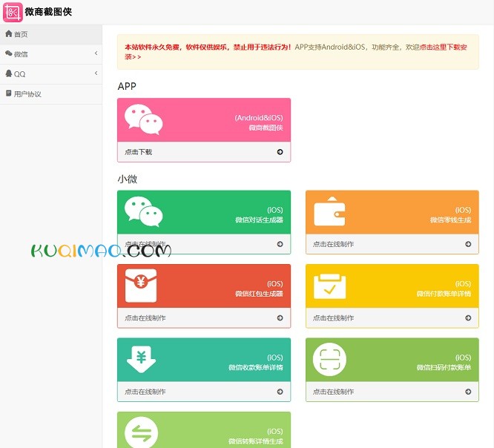Click the wallet icon on the orange card
This screenshot has width=494, height=448.
(x=329, y=211)
